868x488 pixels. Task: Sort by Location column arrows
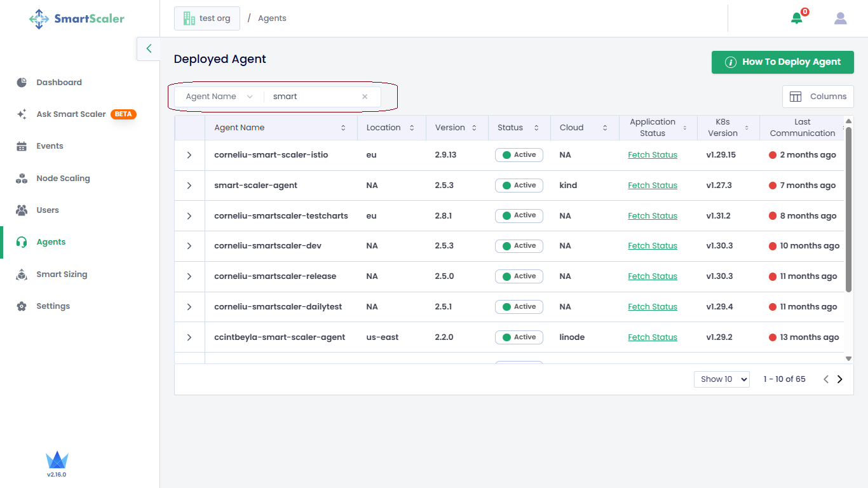[x=412, y=128]
